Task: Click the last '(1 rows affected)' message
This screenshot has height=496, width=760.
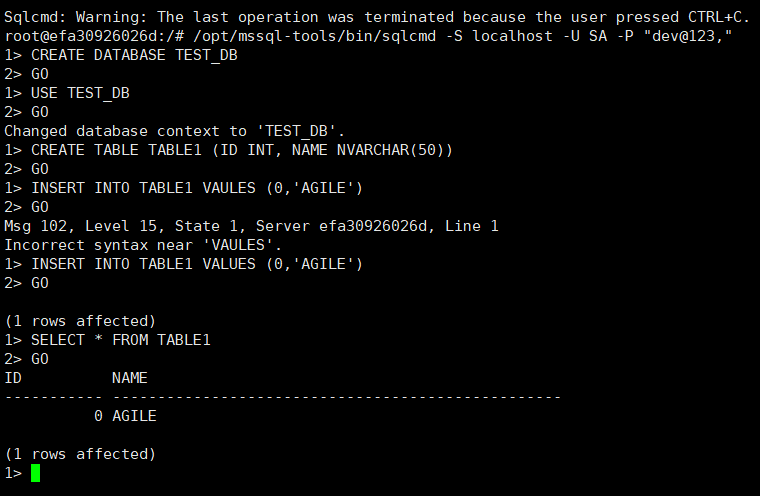Action: coord(81,454)
